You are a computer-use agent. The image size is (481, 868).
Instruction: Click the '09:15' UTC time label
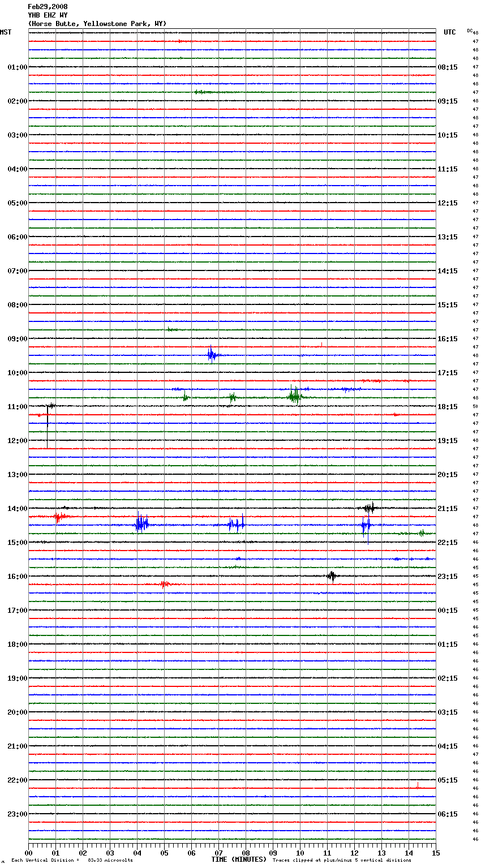point(448,101)
